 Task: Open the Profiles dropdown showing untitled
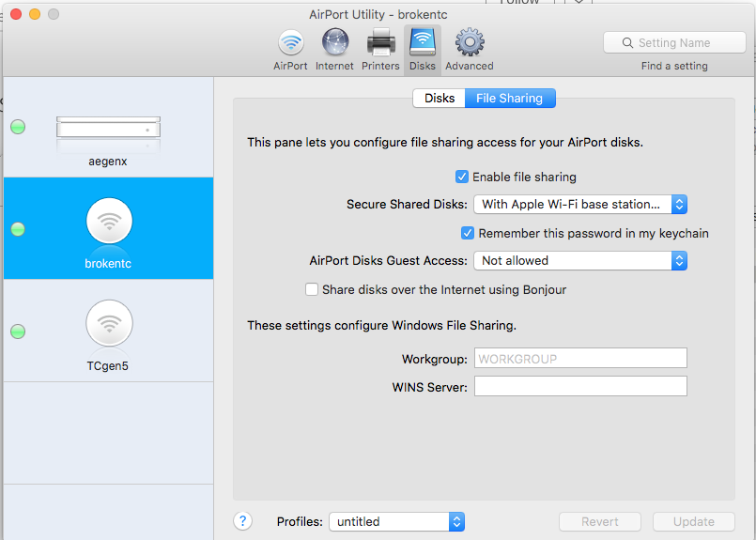point(397,521)
